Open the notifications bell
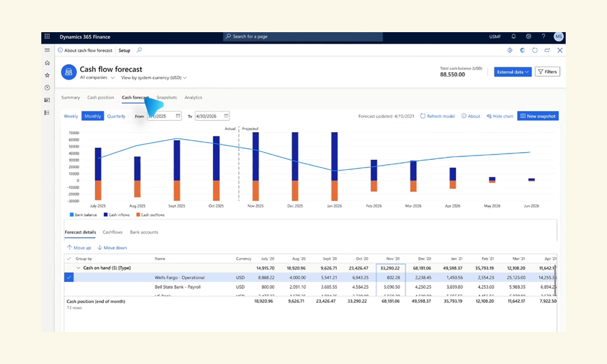 tap(514, 36)
